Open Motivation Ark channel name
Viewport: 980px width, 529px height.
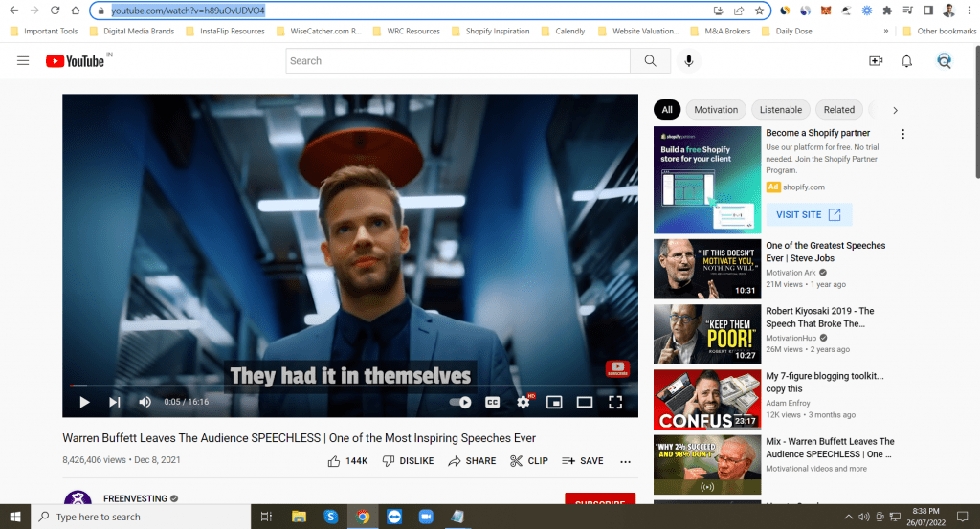[x=791, y=273]
